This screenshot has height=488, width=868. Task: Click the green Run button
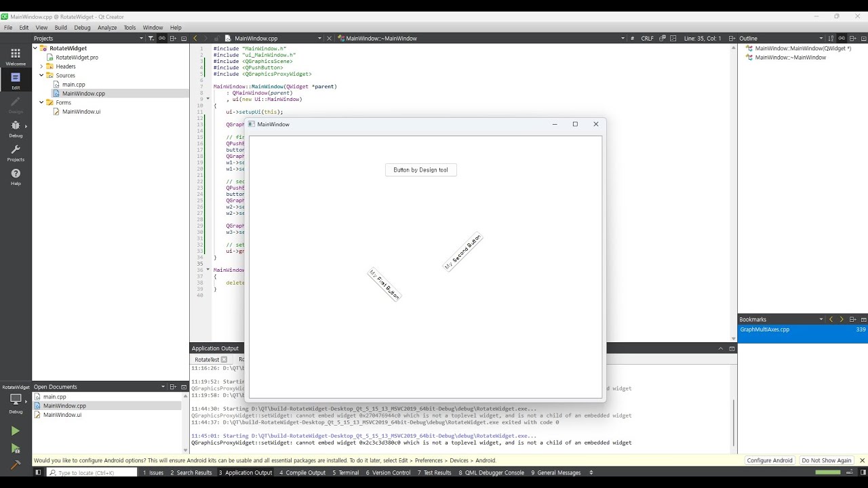pos(16,431)
